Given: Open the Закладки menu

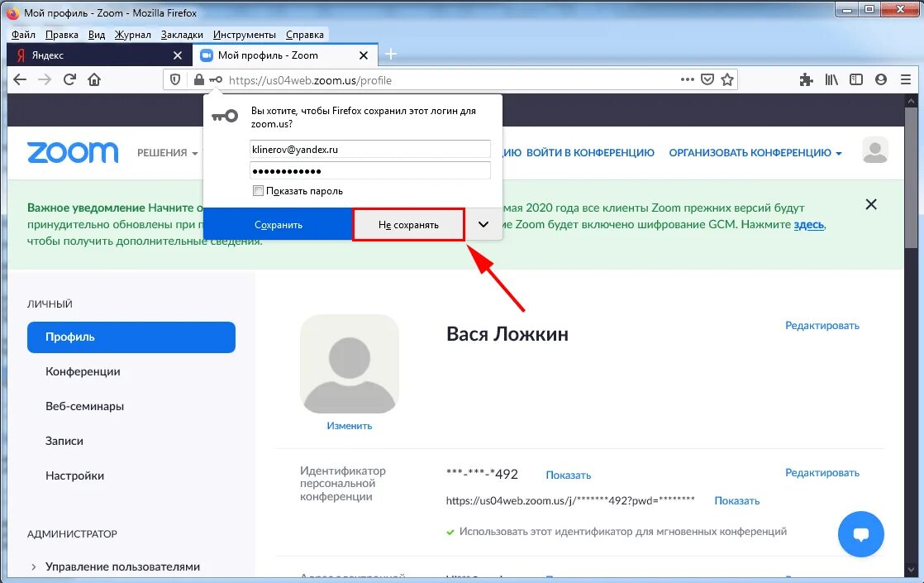Looking at the screenshot, I should [182, 34].
